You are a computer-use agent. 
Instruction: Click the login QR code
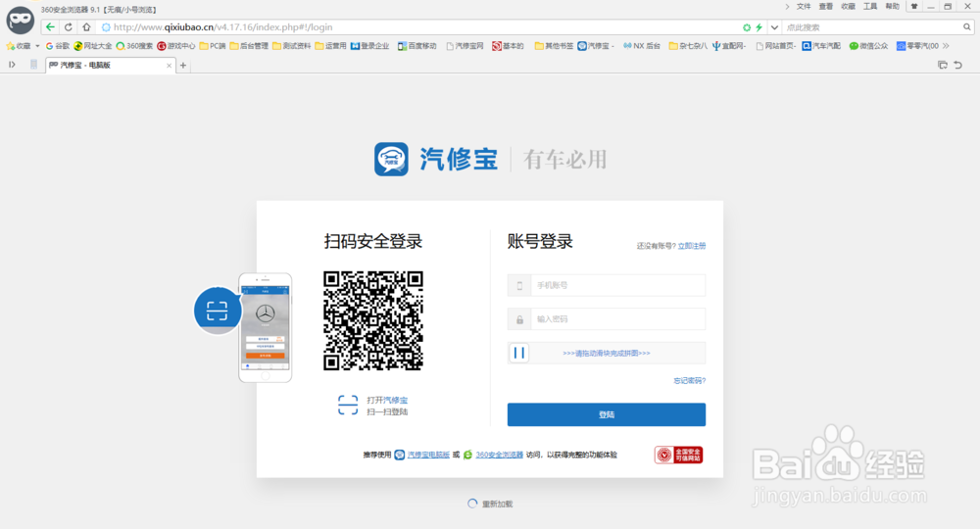point(373,320)
